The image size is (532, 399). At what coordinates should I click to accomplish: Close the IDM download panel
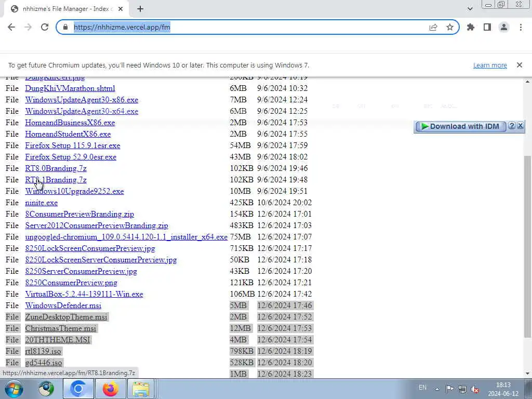point(521,126)
